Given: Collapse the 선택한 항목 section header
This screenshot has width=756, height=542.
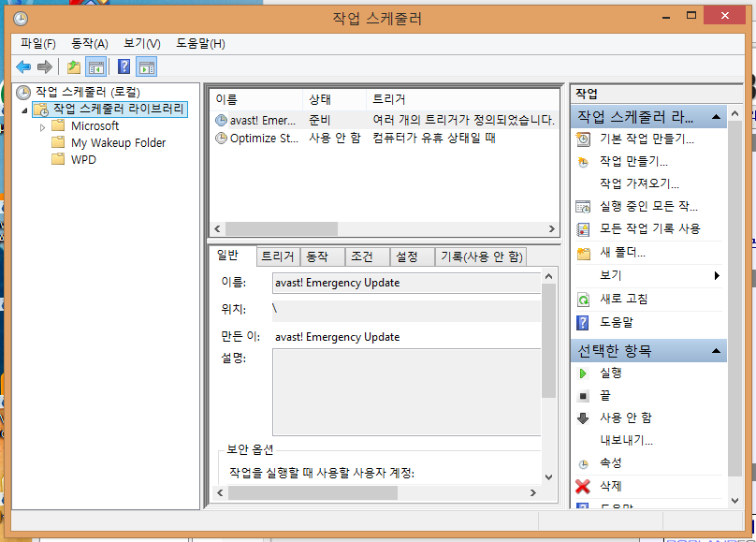Looking at the screenshot, I should pyautogui.click(x=716, y=351).
